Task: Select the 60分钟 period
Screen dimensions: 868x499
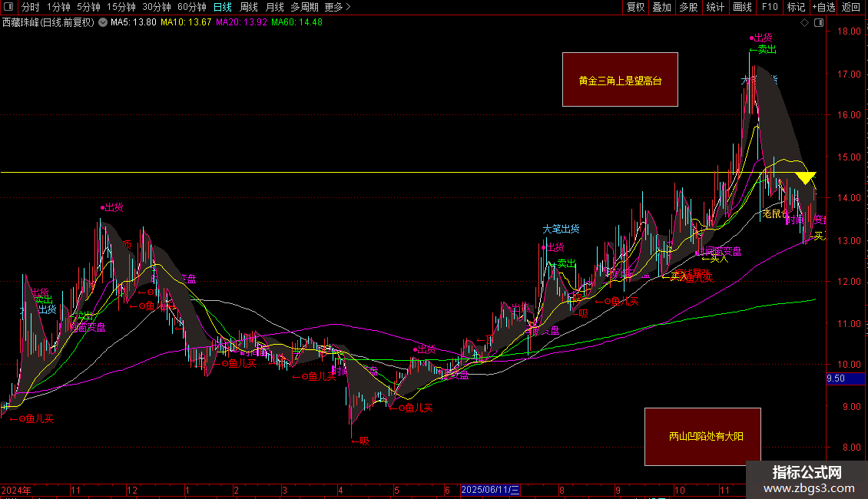Action: 192,7
